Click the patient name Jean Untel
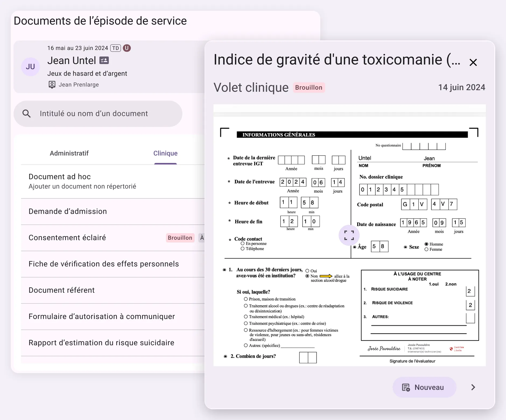This screenshot has width=506, height=420. pyautogui.click(x=72, y=61)
